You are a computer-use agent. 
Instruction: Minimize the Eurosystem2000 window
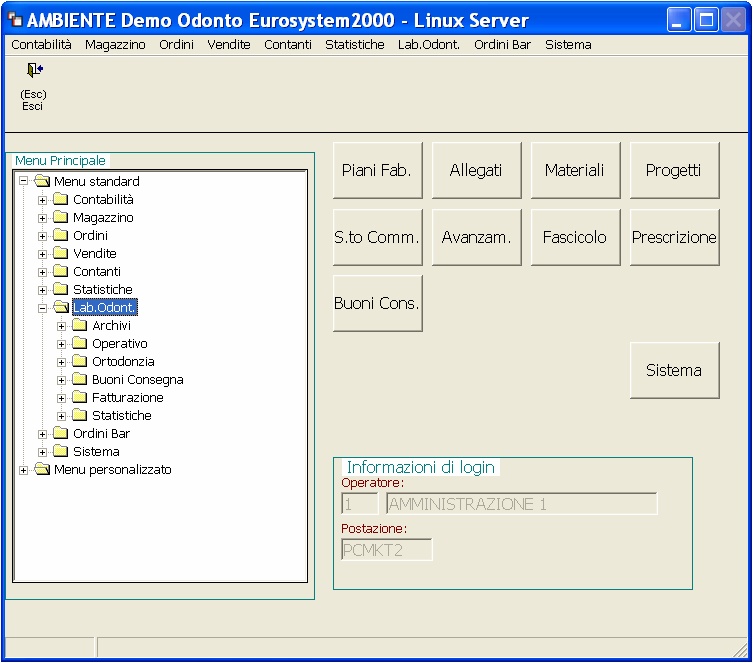[x=679, y=20]
